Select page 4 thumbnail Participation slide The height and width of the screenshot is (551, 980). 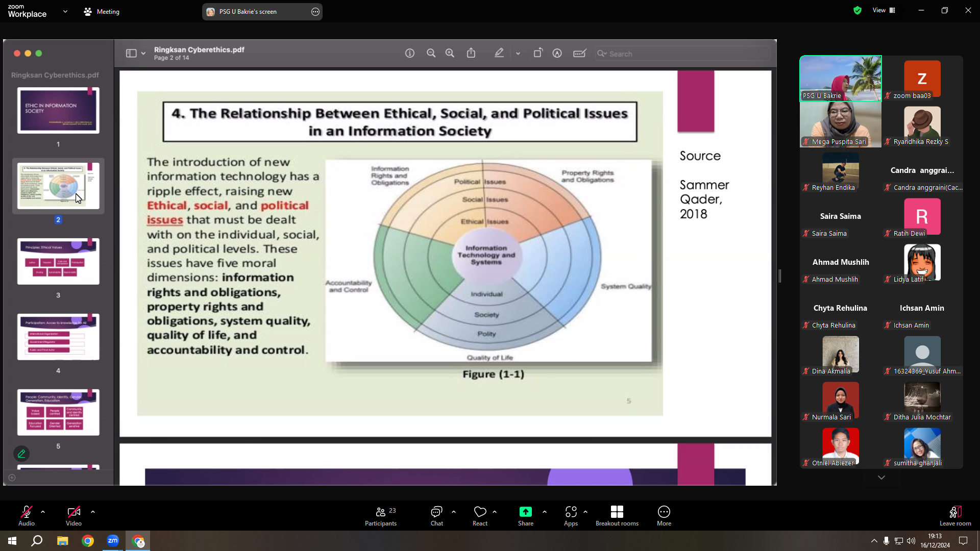coord(58,337)
